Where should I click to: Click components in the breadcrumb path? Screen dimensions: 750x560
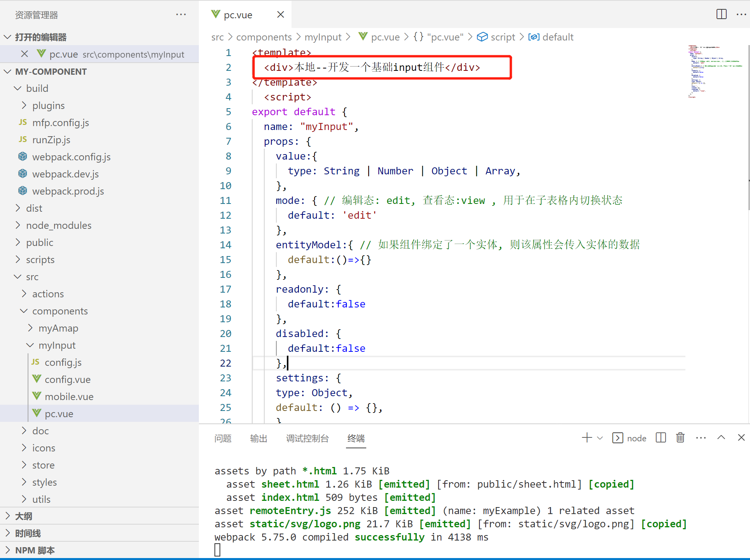[263, 37]
